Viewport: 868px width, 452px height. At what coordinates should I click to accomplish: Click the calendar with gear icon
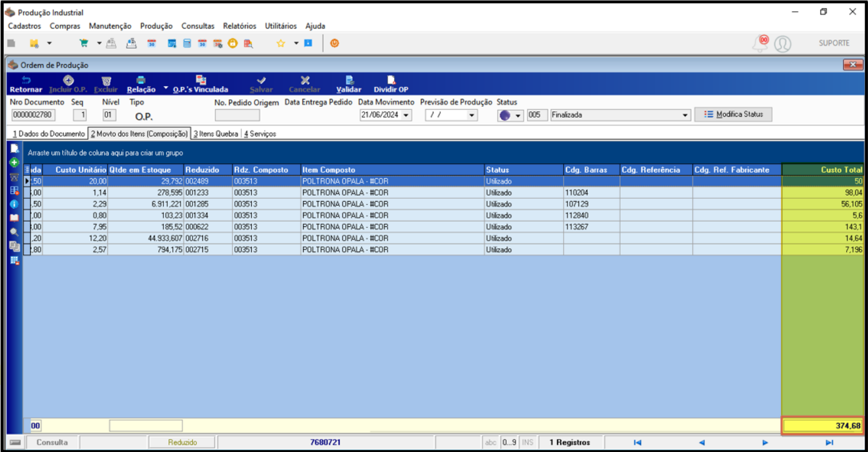[218, 43]
